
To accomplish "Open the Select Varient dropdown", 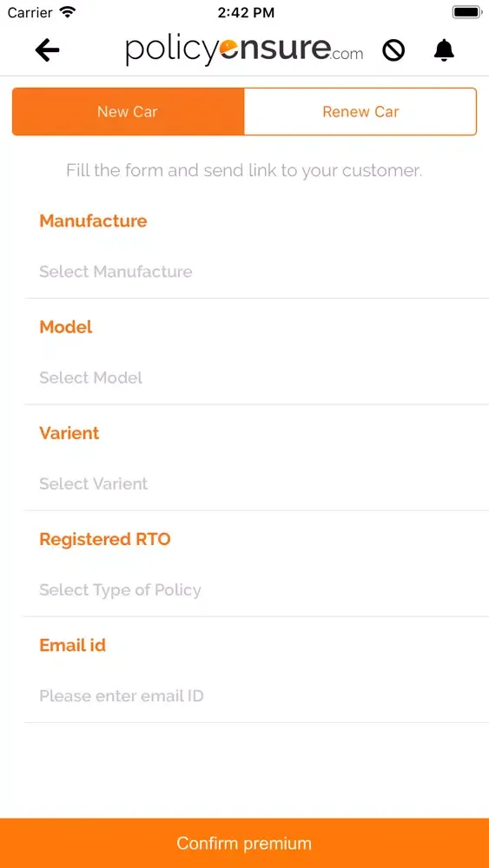I will click(x=256, y=483).
